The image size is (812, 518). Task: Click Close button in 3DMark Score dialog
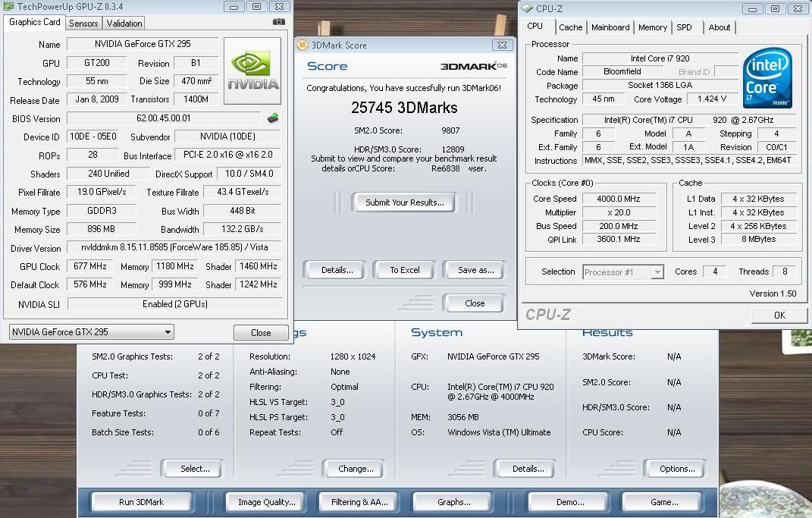pyautogui.click(x=475, y=303)
